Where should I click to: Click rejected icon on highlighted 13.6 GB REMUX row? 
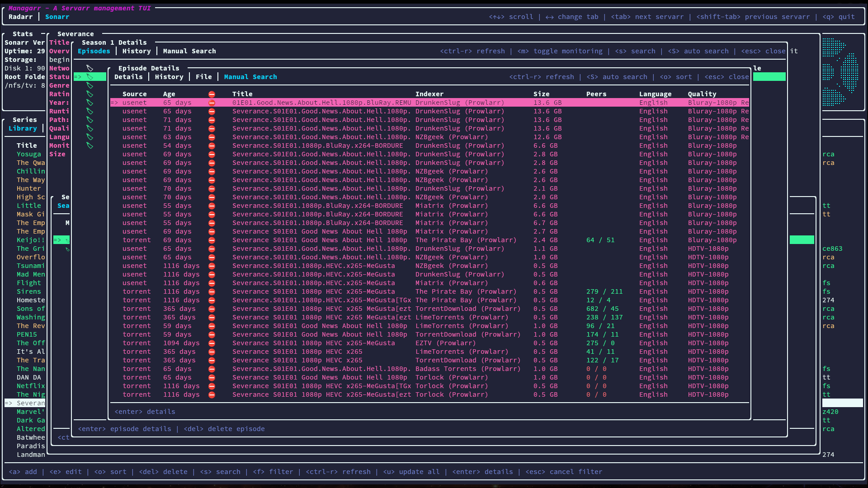pyautogui.click(x=212, y=103)
